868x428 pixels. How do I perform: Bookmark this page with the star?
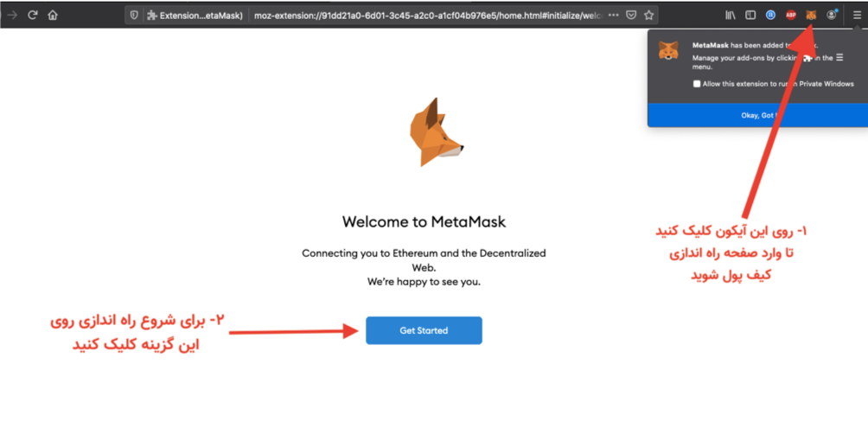(648, 16)
